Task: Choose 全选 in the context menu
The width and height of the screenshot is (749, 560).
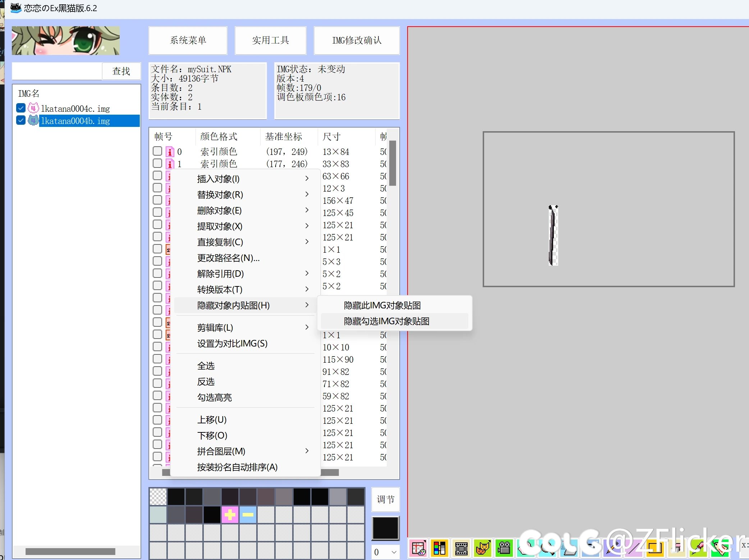Action: click(x=245, y=366)
